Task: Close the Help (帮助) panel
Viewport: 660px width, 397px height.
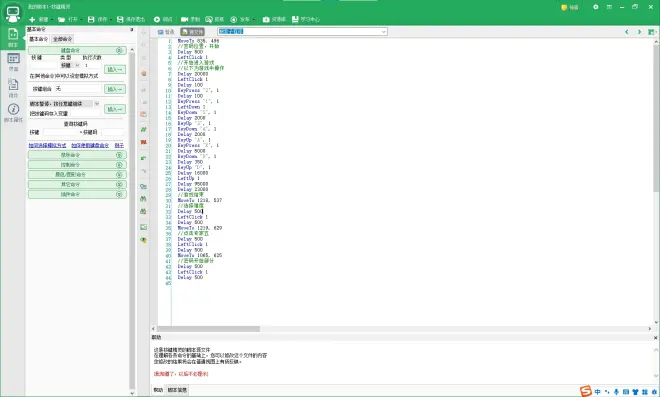Action: (655, 337)
